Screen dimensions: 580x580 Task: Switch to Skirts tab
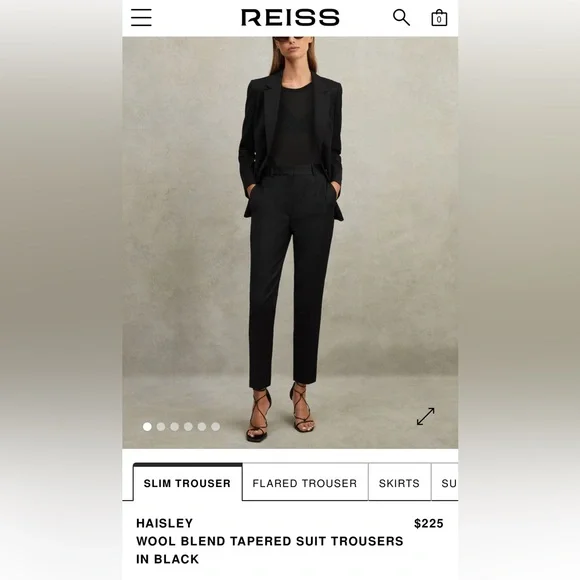[399, 482]
